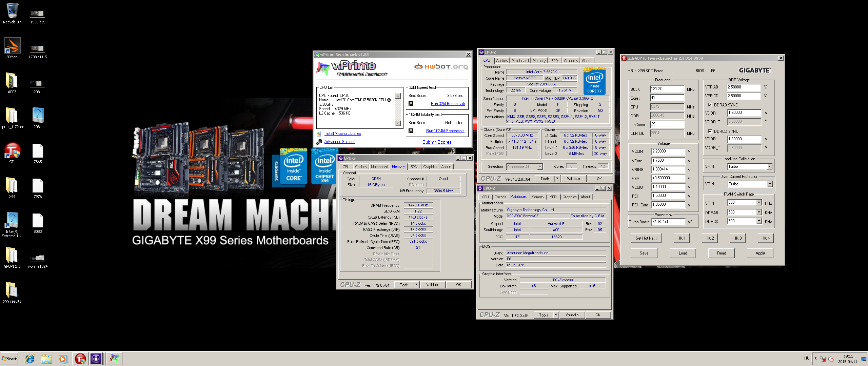Click Save button in TweakLauncher
The height and width of the screenshot is (366, 868).
pos(644,253)
